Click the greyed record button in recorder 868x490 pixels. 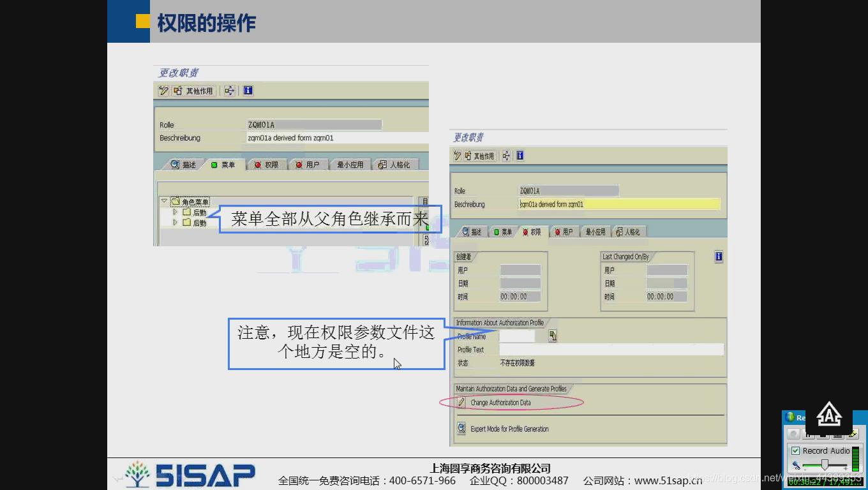[793, 434]
